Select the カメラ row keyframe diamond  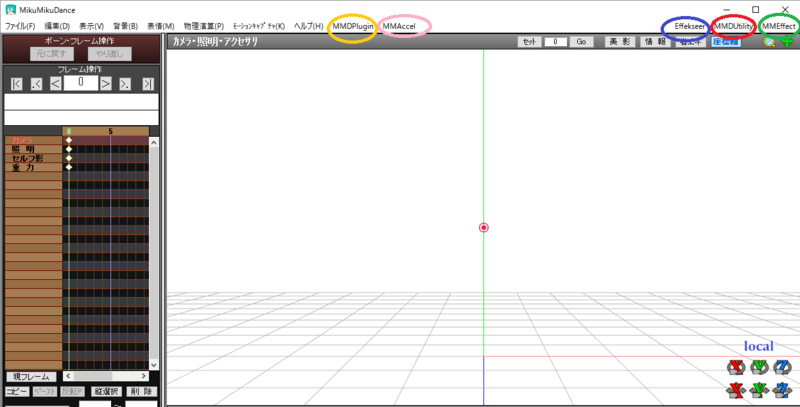(x=69, y=140)
